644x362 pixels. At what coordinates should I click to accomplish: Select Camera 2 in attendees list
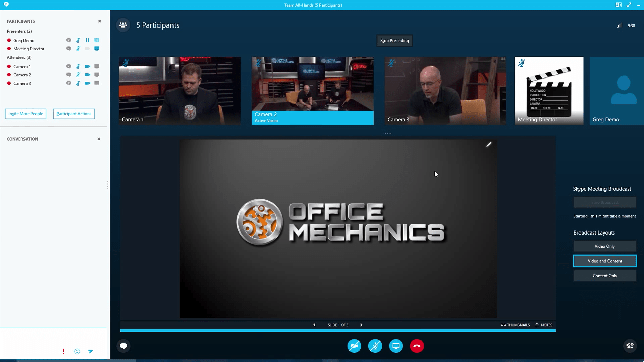[22, 75]
